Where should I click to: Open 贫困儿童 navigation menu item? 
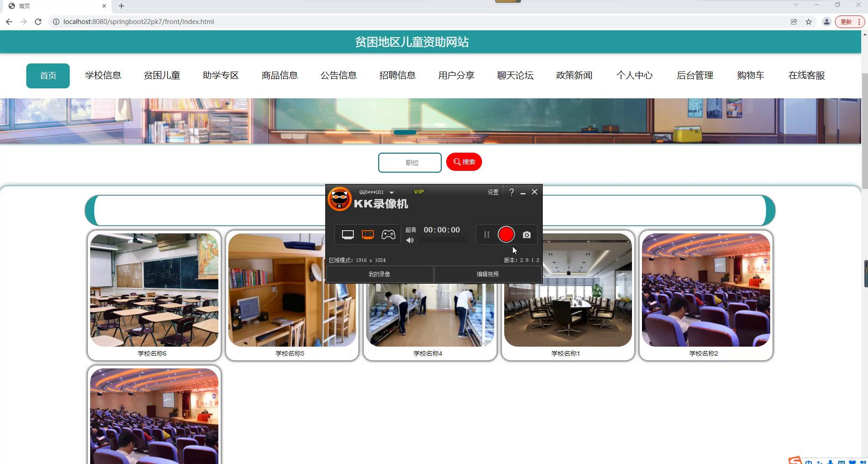[x=162, y=76]
